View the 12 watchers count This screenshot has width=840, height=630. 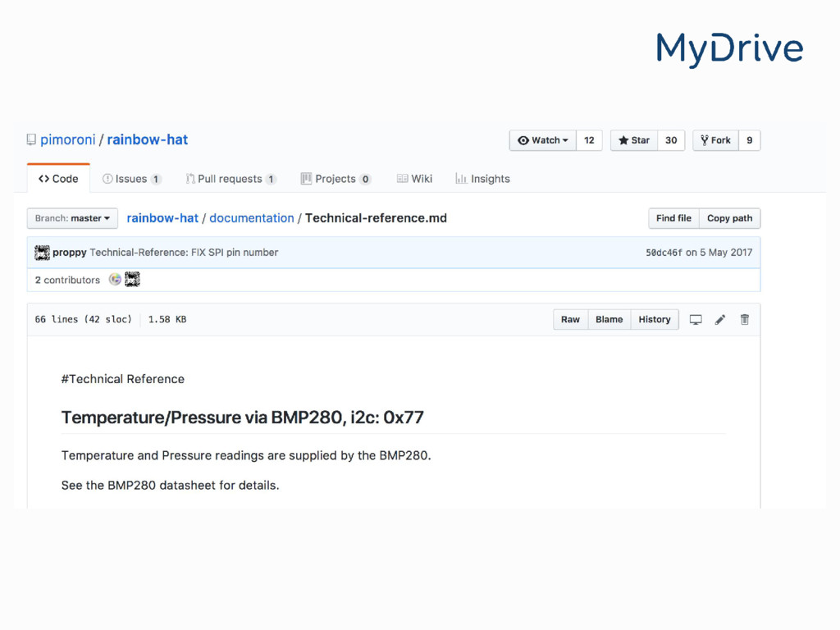589,140
